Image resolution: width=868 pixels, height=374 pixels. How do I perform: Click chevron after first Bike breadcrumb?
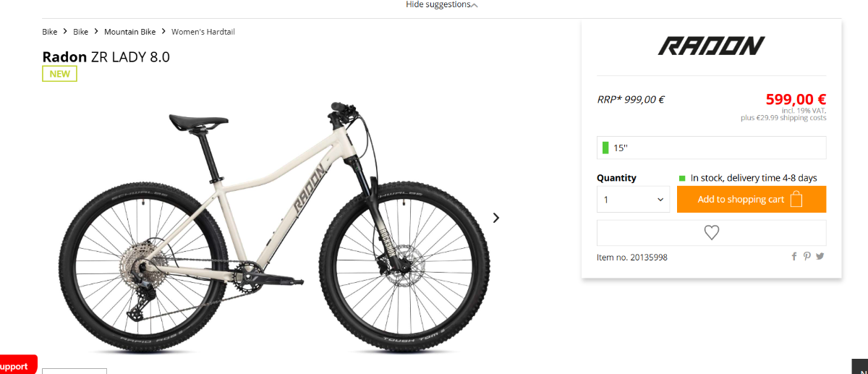65,32
